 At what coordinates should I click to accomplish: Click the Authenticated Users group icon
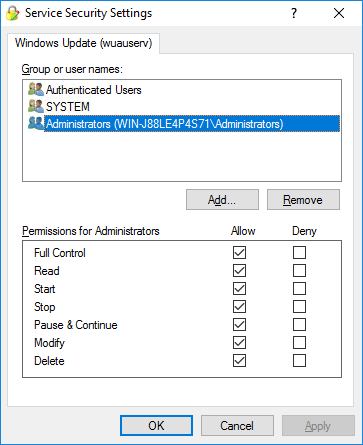(x=36, y=89)
